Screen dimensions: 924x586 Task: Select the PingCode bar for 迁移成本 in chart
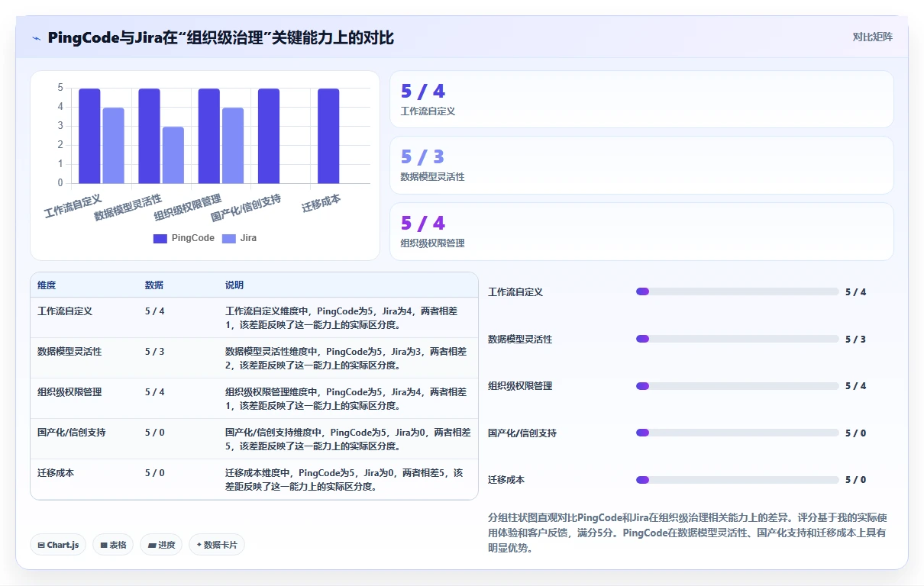pos(328,136)
